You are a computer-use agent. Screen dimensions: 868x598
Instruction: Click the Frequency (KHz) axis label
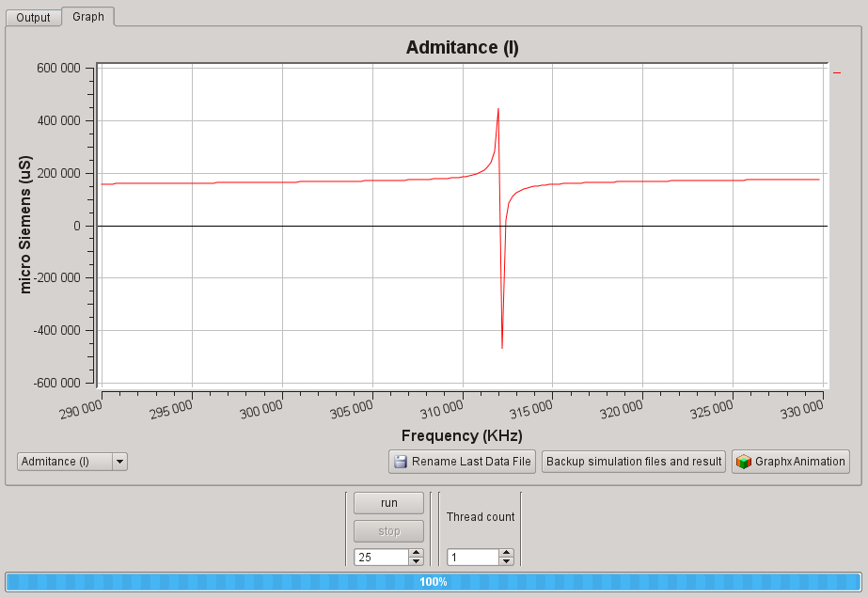pos(462,435)
